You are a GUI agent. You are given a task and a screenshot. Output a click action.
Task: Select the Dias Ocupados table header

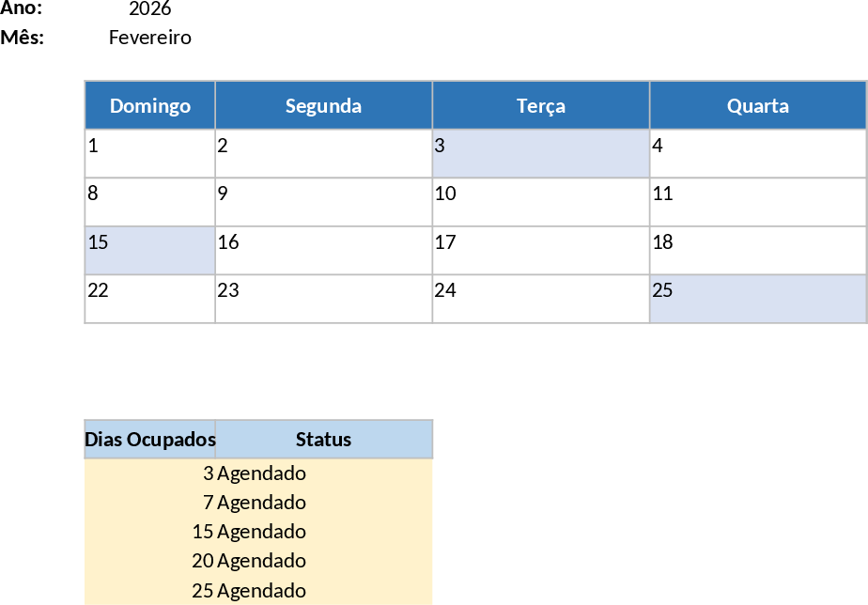pyautogui.click(x=150, y=439)
